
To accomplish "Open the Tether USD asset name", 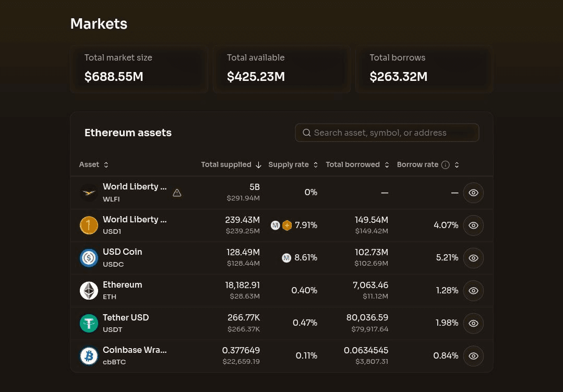I will (x=126, y=317).
